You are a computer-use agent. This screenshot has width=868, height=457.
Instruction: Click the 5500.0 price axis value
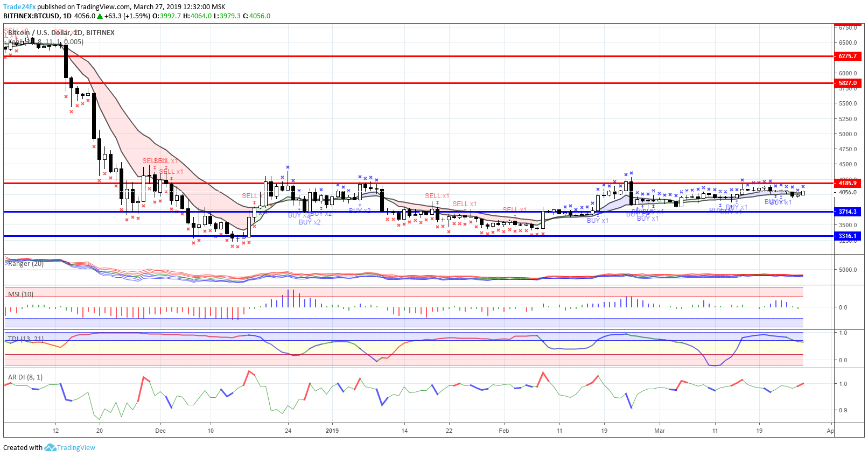tap(848, 103)
